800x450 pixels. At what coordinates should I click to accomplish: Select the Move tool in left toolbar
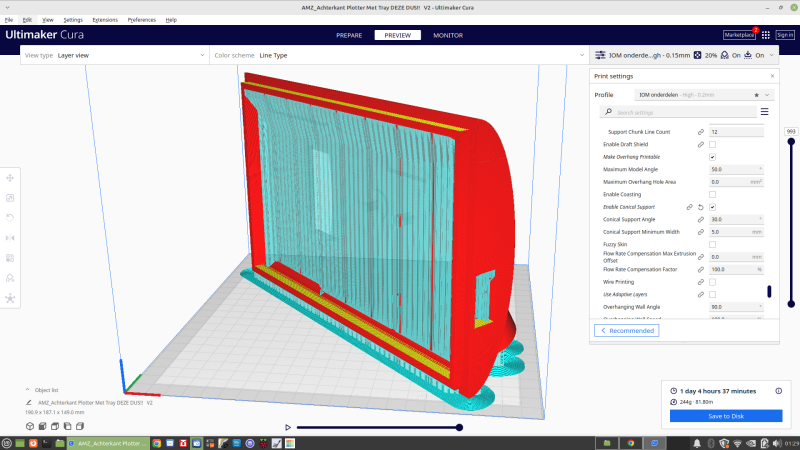tap(10, 175)
